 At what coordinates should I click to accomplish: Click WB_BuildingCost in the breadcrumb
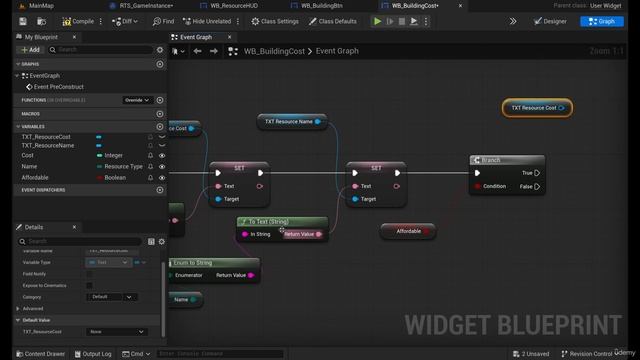tap(274, 51)
